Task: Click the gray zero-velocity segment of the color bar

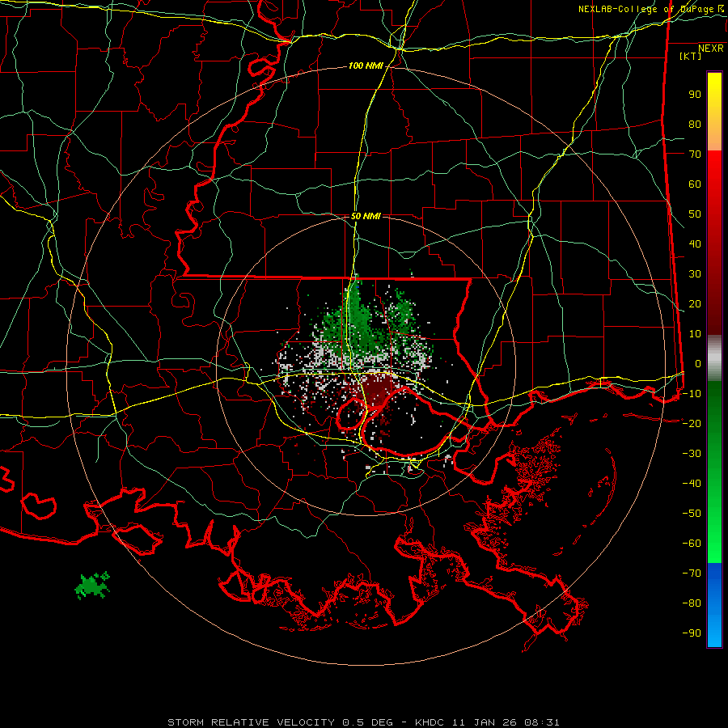Action: tap(714, 358)
